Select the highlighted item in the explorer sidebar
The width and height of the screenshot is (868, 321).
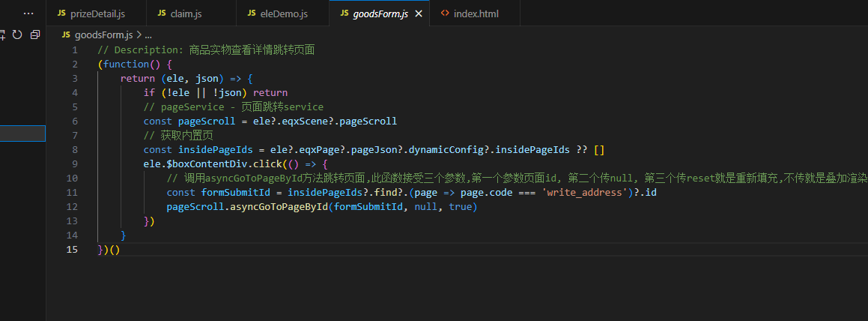coord(22,133)
